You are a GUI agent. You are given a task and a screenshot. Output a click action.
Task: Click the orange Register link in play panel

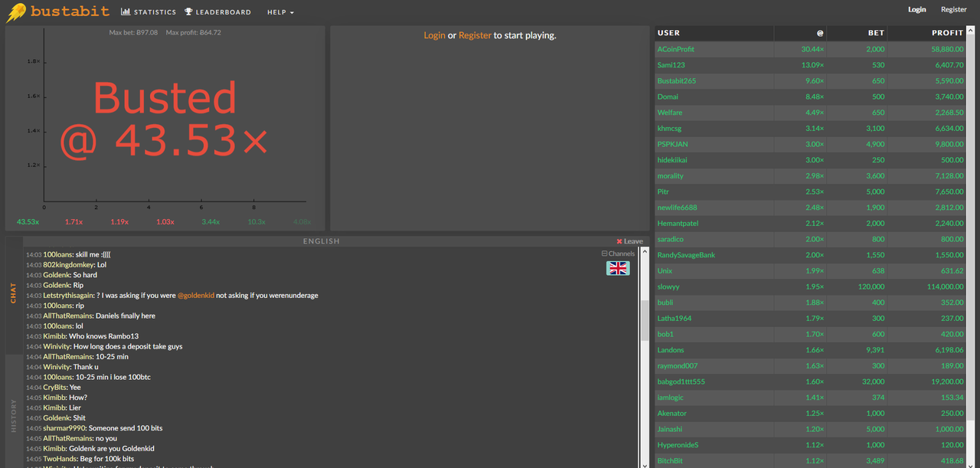pyautogui.click(x=475, y=35)
